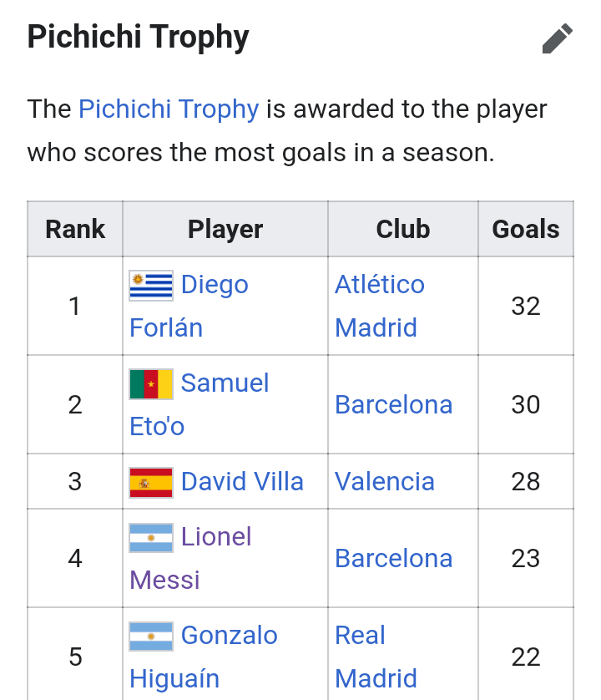Open the Real Madrid club link

point(376,657)
